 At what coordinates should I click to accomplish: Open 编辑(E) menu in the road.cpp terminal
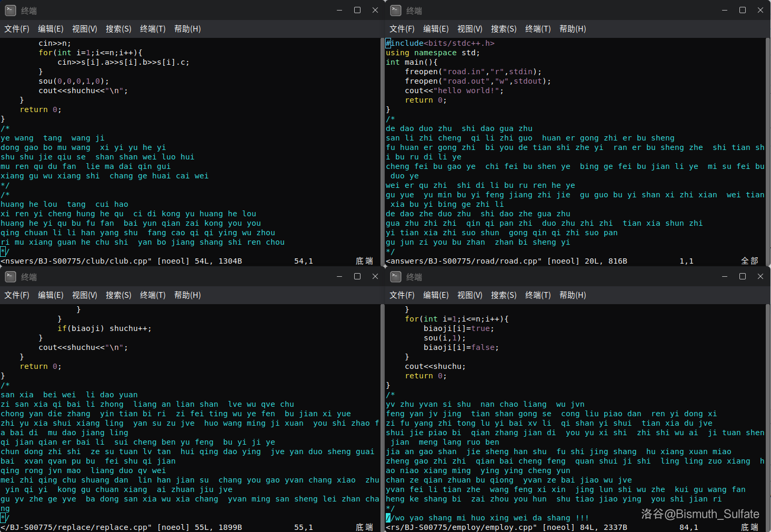click(x=436, y=29)
